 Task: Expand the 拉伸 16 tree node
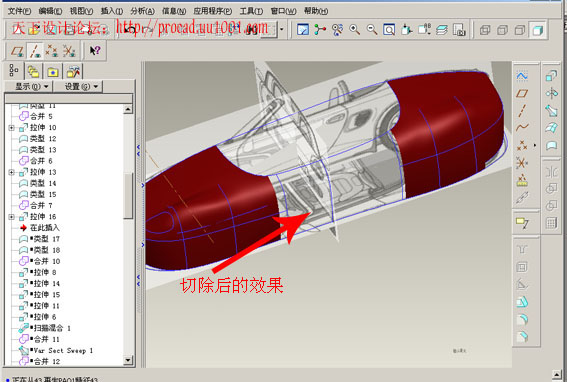[12, 217]
